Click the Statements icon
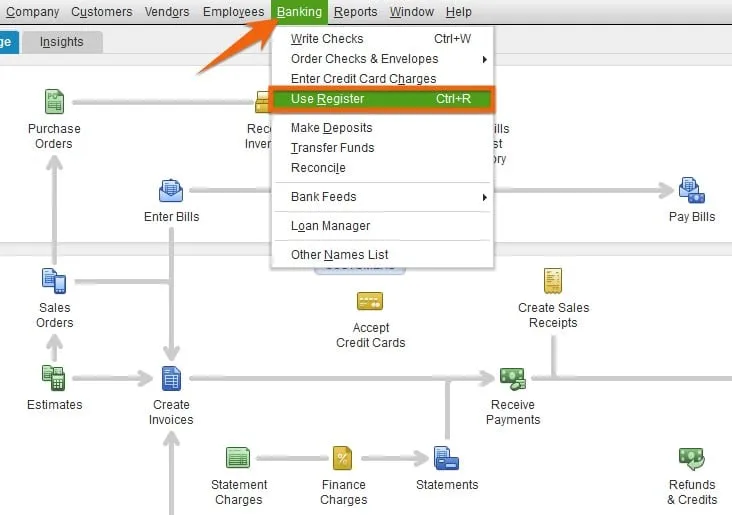Viewport: 732px width, 515px height. 446,458
